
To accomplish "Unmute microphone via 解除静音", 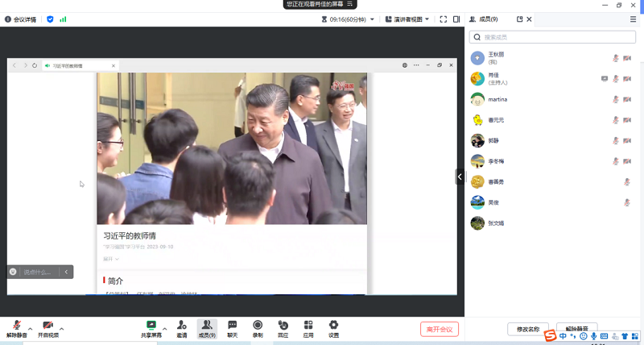I will pos(17,328).
